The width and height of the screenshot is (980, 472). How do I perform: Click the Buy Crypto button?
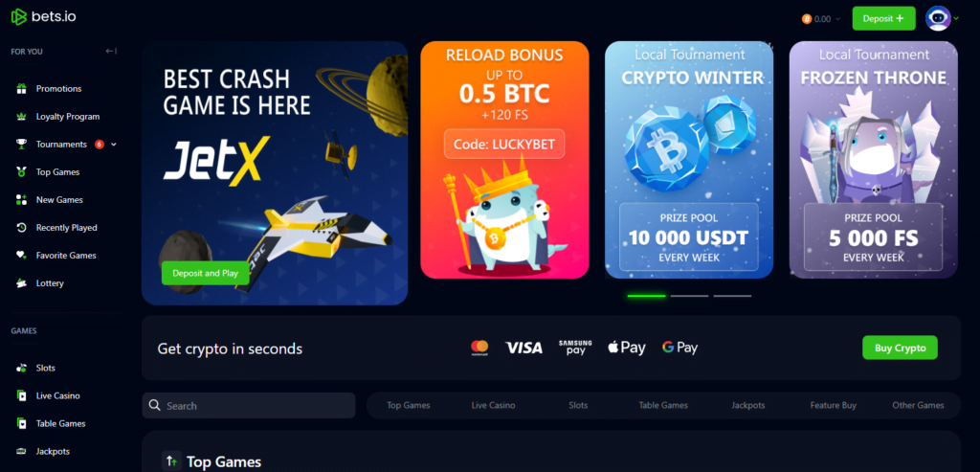[x=900, y=348]
